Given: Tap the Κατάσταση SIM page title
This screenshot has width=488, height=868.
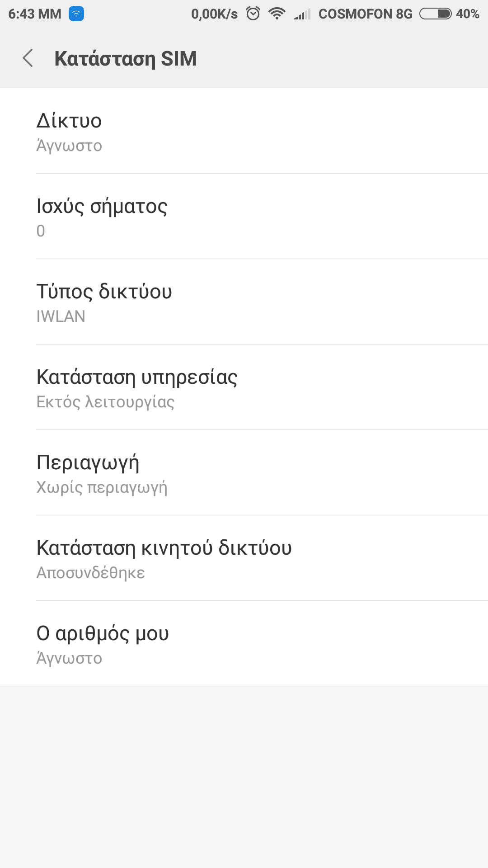Looking at the screenshot, I should point(126,59).
